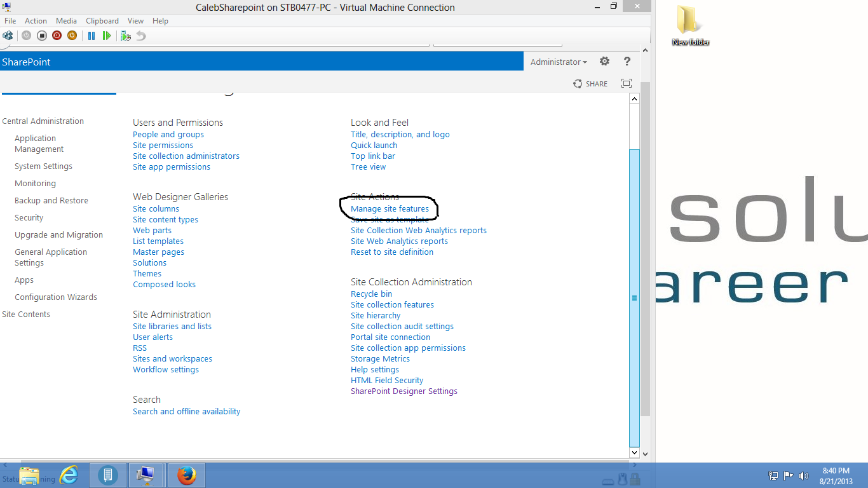Click the volume speaker tray icon

(804, 476)
